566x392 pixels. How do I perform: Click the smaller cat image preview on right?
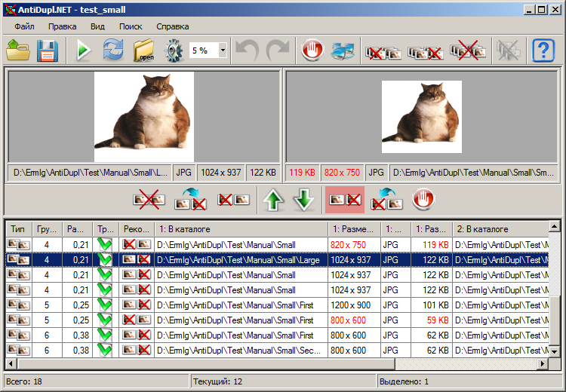coord(422,117)
